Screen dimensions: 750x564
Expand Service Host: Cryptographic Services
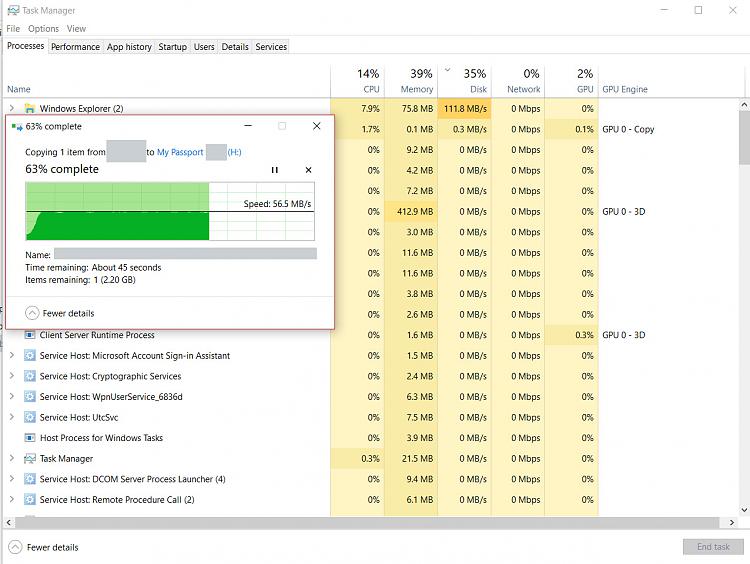click(x=12, y=376)
